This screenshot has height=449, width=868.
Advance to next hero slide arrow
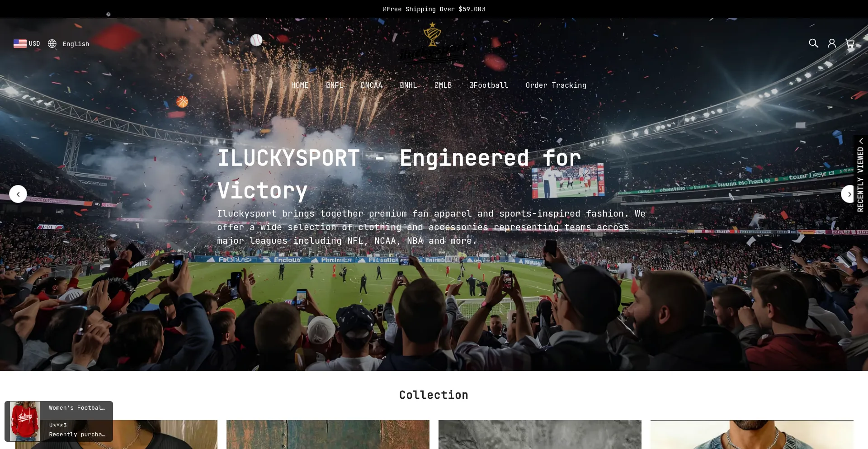849,194
